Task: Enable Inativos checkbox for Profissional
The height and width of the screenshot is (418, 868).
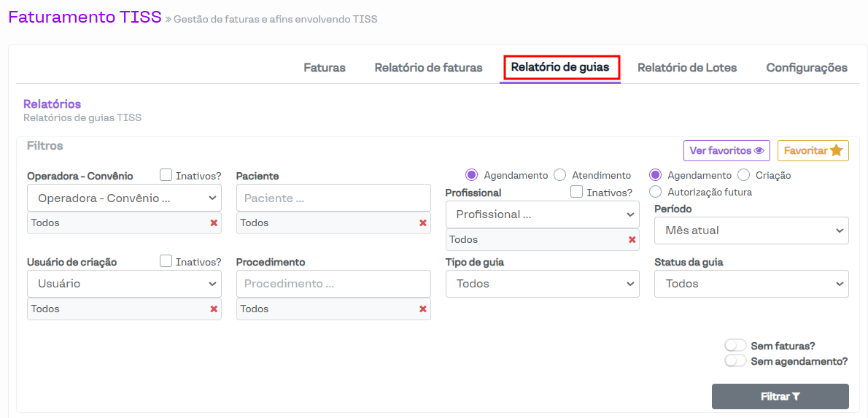Action: [577, 192]
